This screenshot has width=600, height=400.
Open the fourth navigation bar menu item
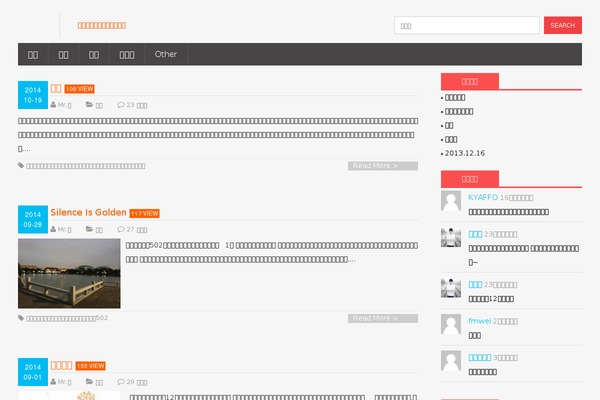[x=127, y=54]
